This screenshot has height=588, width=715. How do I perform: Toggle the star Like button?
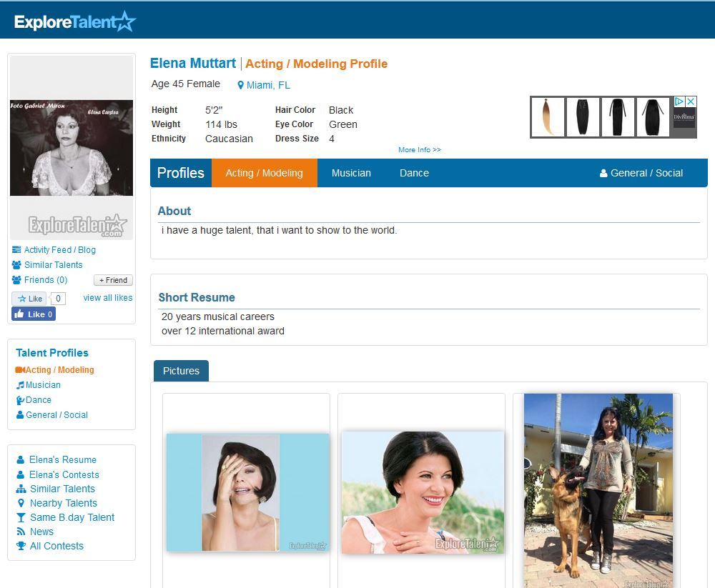[29, 299]
